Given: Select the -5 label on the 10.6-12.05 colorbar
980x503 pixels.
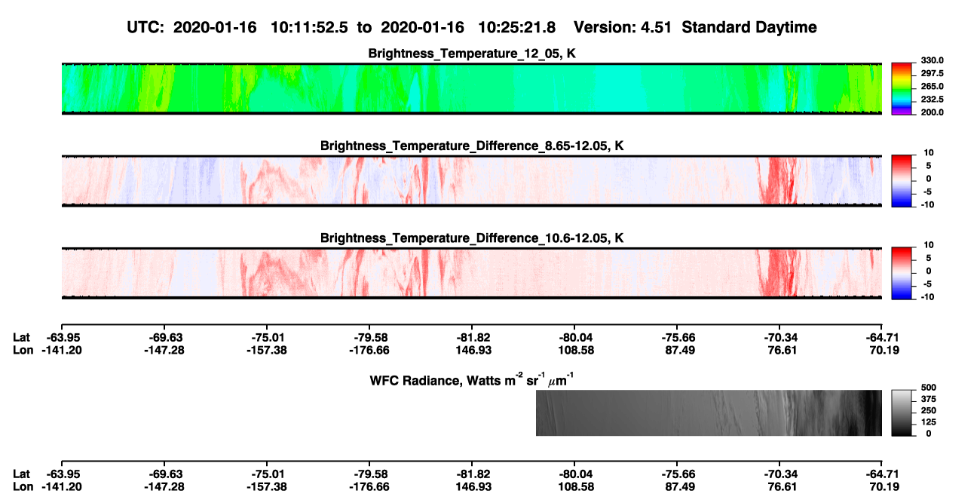Looking at the screenshot, I should [x=929, y=284].
